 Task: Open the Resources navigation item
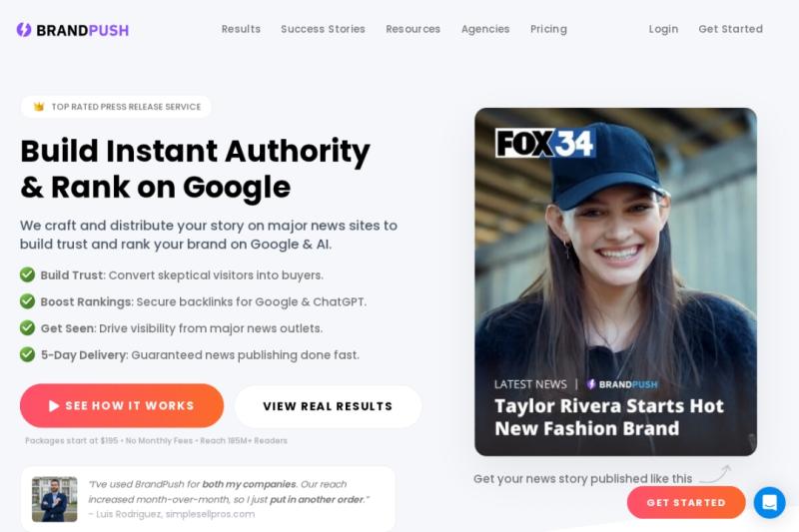point(413,29)
